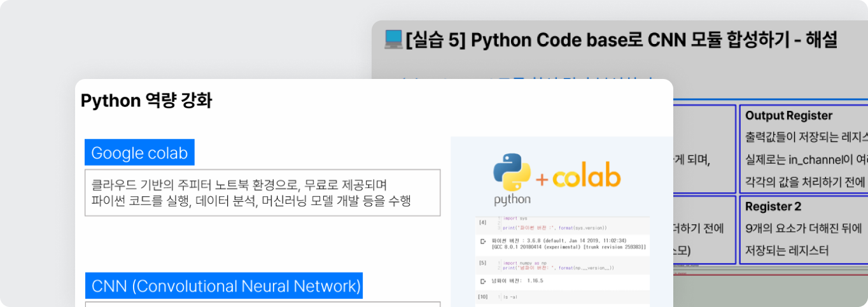
Task: Click the orange colab wordmark logo
Action: [585, 178]
